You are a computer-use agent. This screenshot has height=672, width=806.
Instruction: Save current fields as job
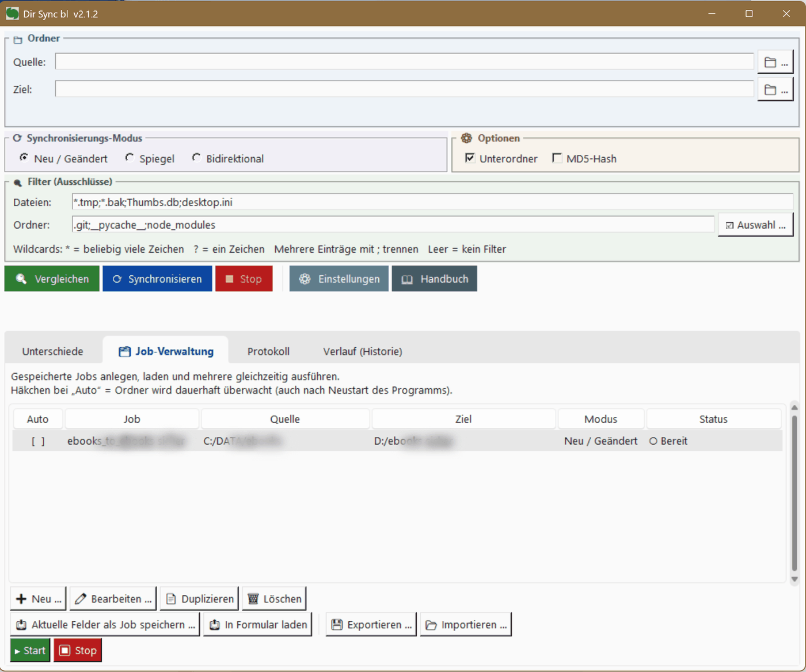click(x=105, y=625)
